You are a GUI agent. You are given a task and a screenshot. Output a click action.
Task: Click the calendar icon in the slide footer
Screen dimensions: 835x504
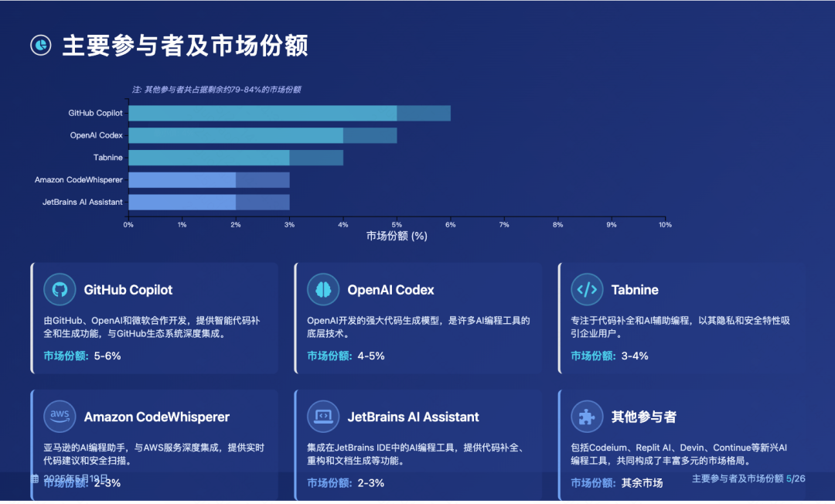[35, 478]
